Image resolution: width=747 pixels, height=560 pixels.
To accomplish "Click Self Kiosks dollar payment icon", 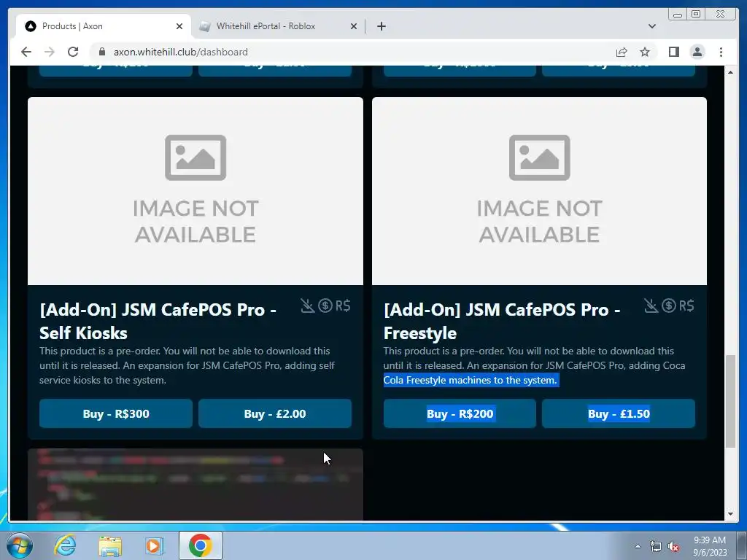I will (325, 306).
